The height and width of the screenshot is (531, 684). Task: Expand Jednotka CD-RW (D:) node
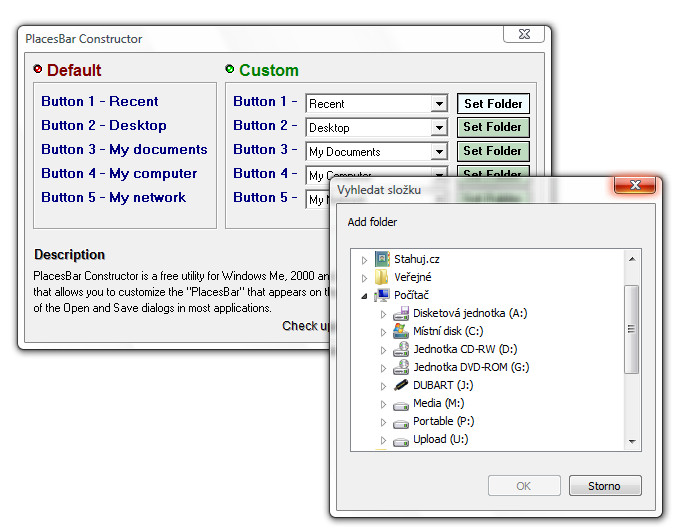pyautogui.click(x=383, y=350)
